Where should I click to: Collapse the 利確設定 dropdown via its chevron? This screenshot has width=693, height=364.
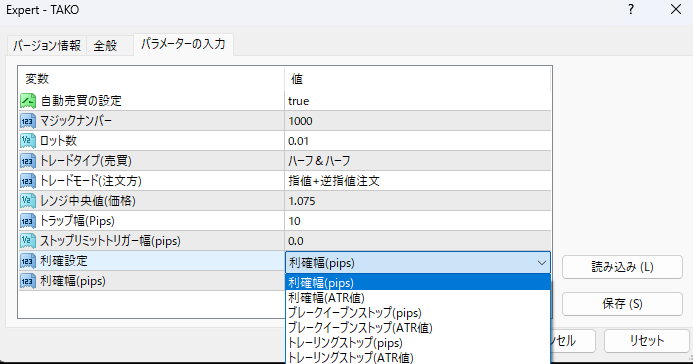coord(541,263)
